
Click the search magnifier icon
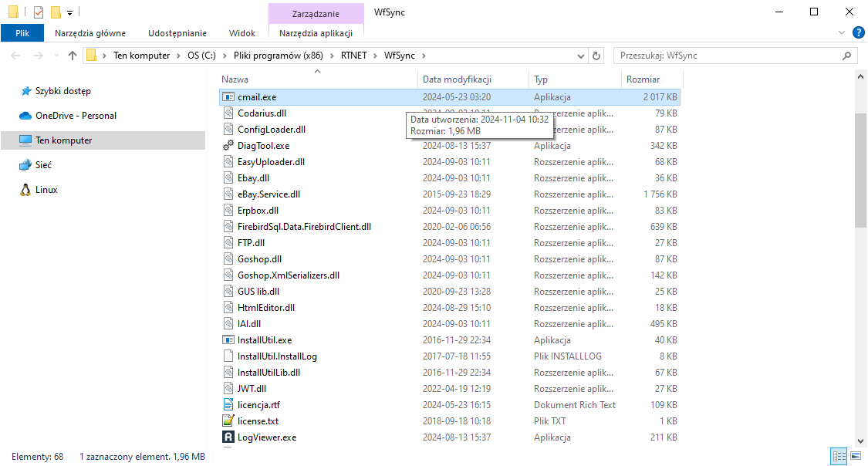(x=846, y=56)
